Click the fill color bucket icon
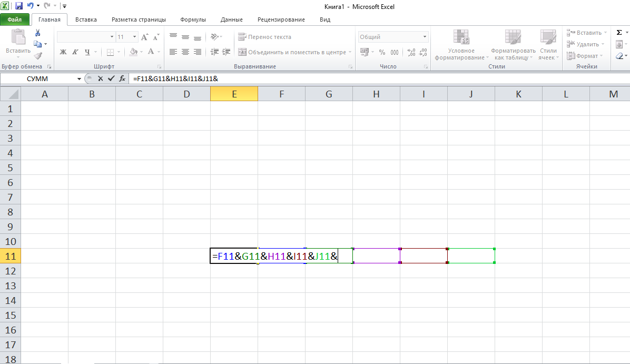Viewport: 630px width, 364px height. click(133, 52)
